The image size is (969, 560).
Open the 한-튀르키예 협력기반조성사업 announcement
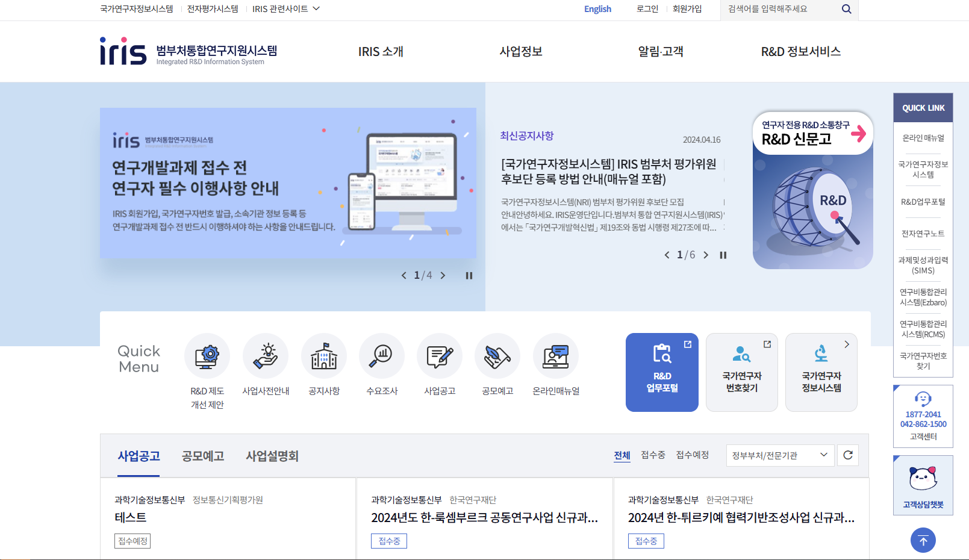point(741,518)
